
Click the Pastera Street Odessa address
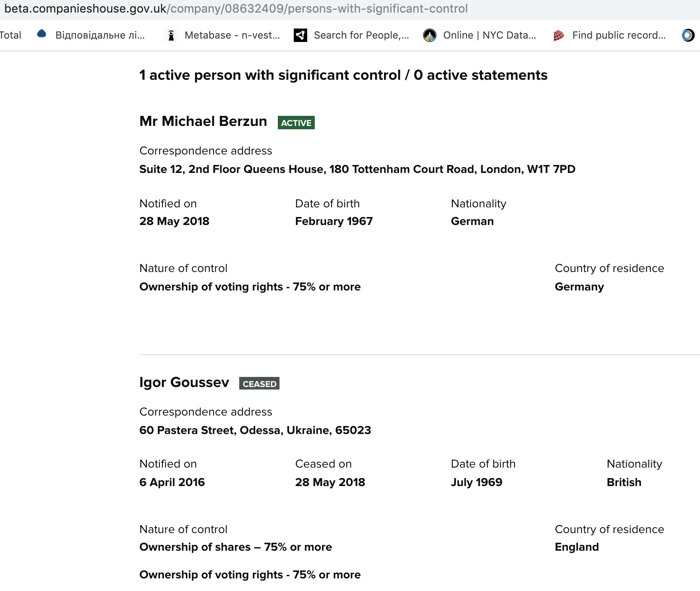click(255, 430)
